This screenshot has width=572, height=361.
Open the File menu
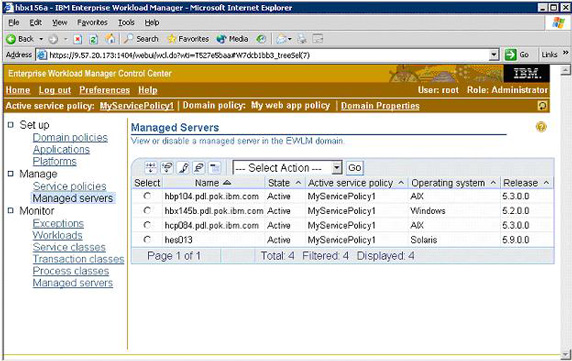tap(13, 23)
